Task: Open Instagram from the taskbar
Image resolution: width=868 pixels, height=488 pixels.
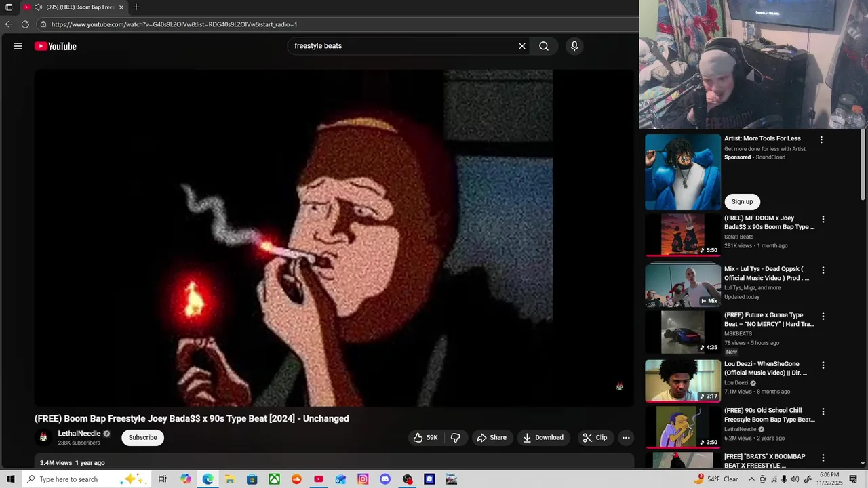Action: point(363,479)
